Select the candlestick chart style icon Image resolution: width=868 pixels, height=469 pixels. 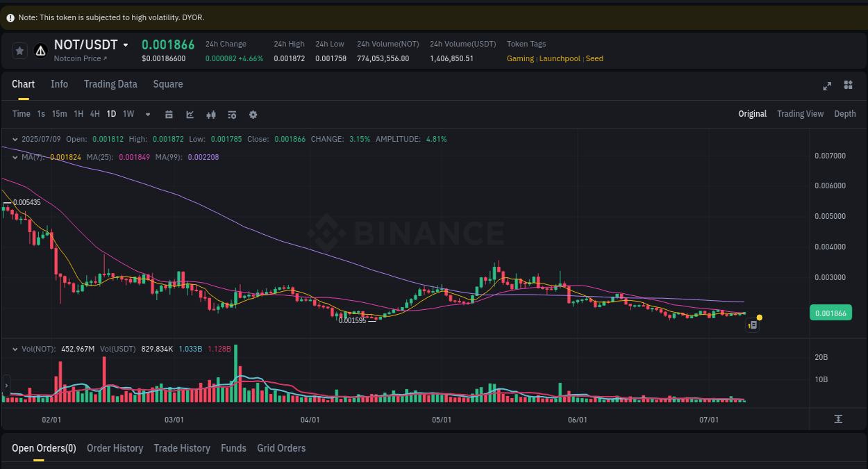[210, 114]
